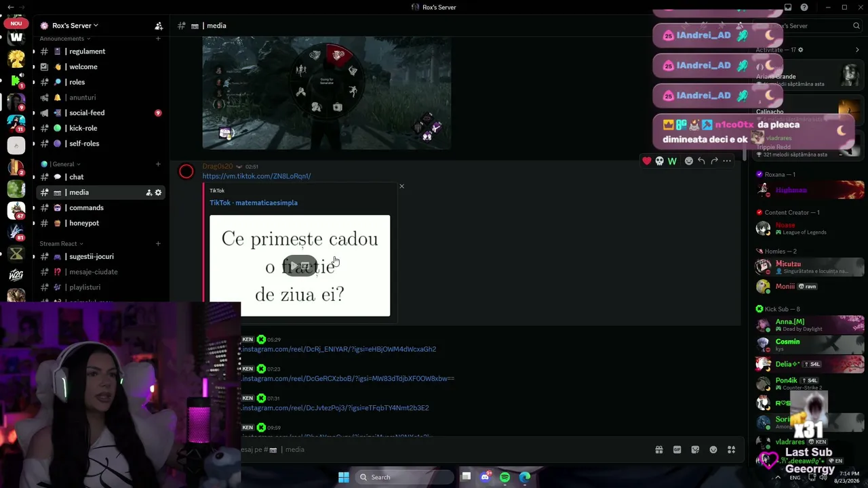Open the GIF picker
This screenshot has width=868, height=488.
click(677, 449)
